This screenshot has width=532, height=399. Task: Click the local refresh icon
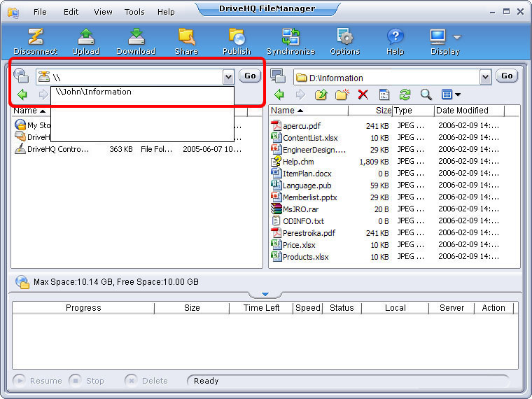[x=405, y=94]
